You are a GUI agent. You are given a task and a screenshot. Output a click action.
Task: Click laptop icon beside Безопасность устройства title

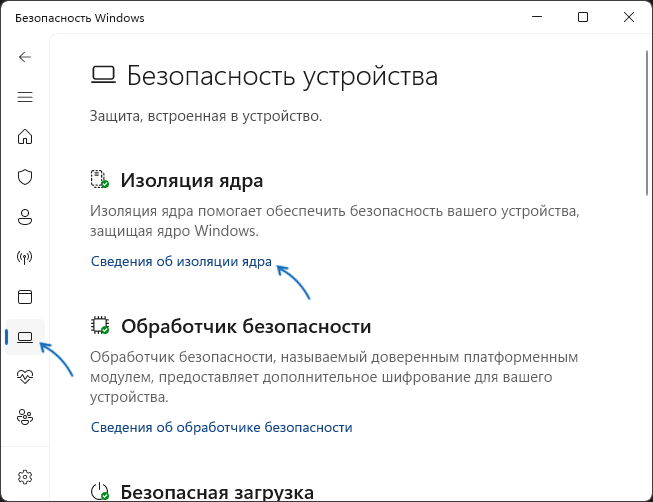[103, 75]
